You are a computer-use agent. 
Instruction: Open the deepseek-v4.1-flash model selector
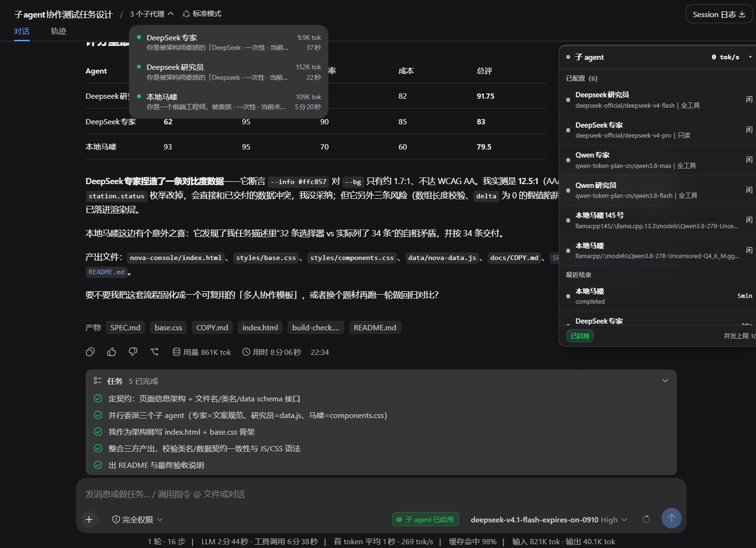click(549, 520)
